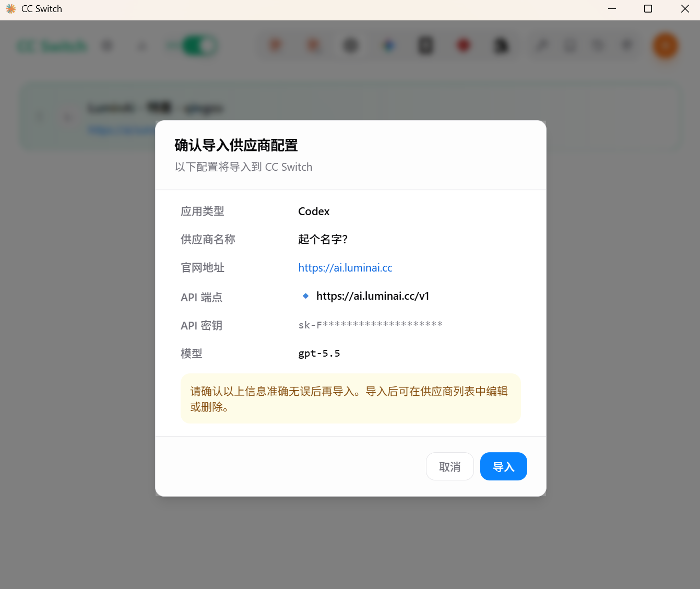700x589 pixels.
Task: Select the blue diamond app icon in header
Action: pos(389,46)
